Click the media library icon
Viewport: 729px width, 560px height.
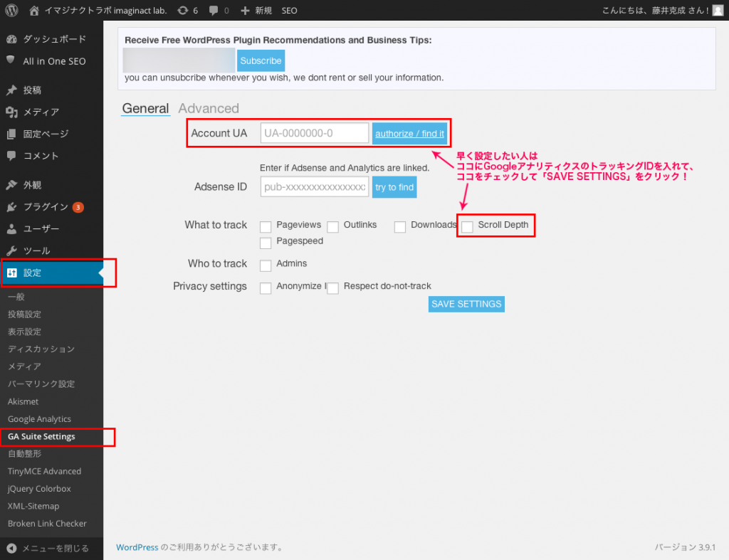pos(11,112)
